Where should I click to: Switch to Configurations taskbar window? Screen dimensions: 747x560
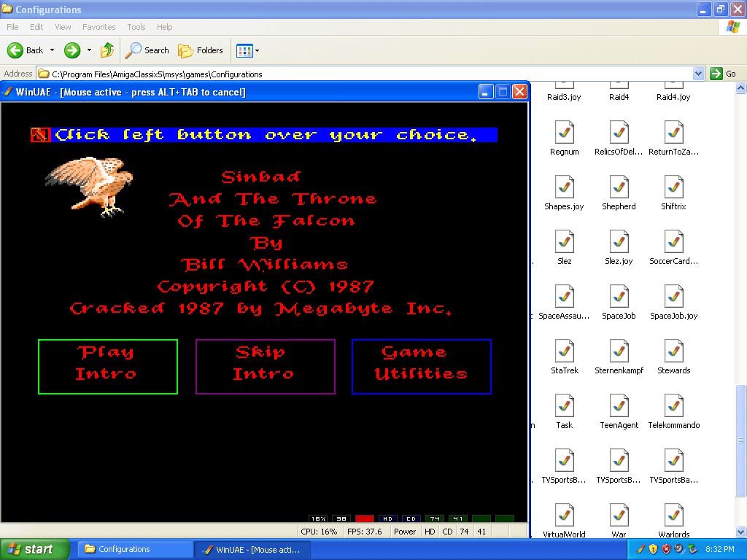133,549
